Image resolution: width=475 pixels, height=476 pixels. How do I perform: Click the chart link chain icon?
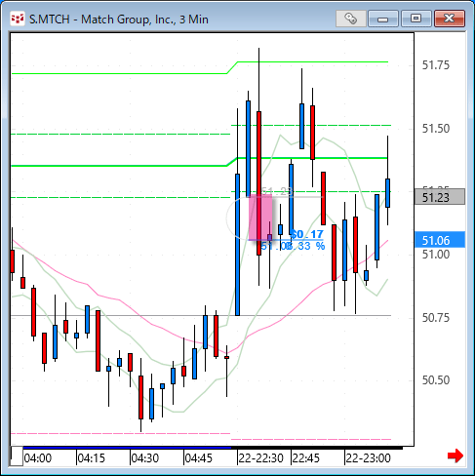pyautogui.click(x=351, y=19)
